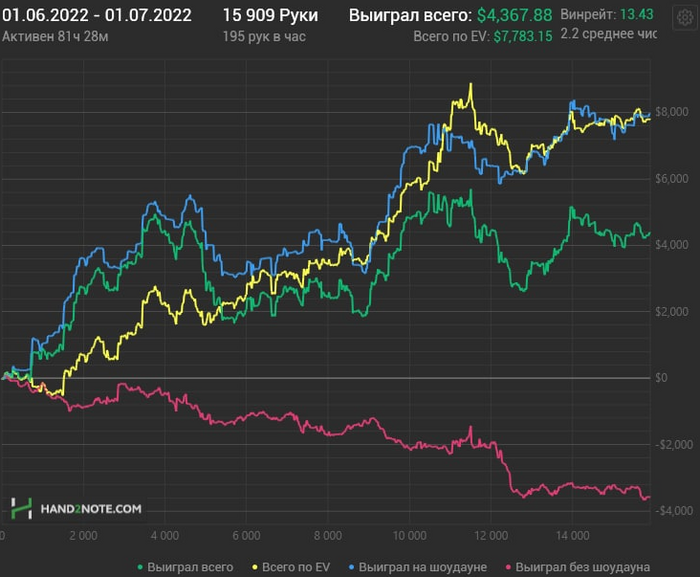This screenshot has width=700, height=577.
Task: Click the yellow EV line's highest peak
Action: click(471, 85)
